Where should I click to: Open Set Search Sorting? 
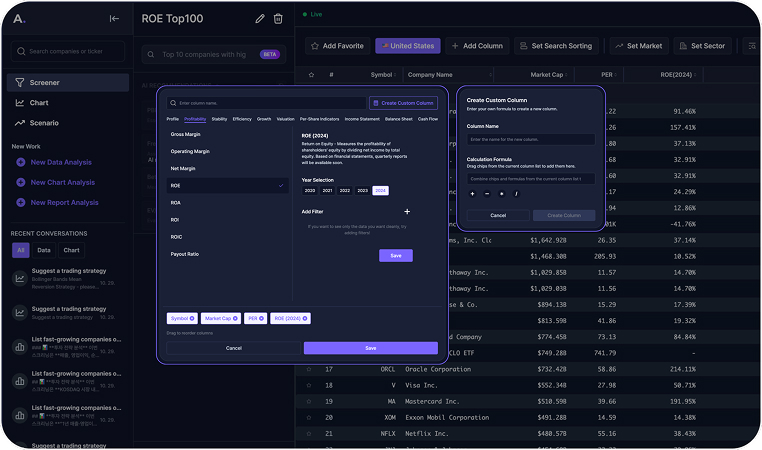(x=556, y=46)
